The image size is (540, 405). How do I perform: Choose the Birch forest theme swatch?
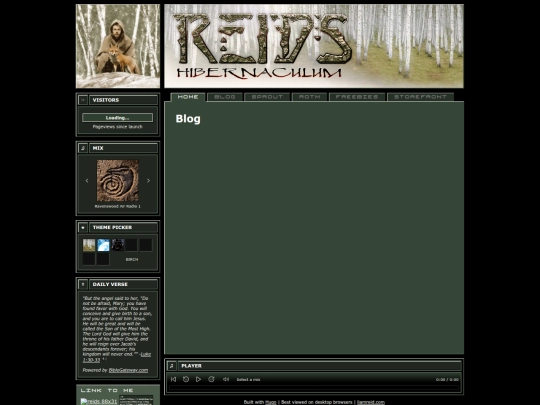pos(89,245)
